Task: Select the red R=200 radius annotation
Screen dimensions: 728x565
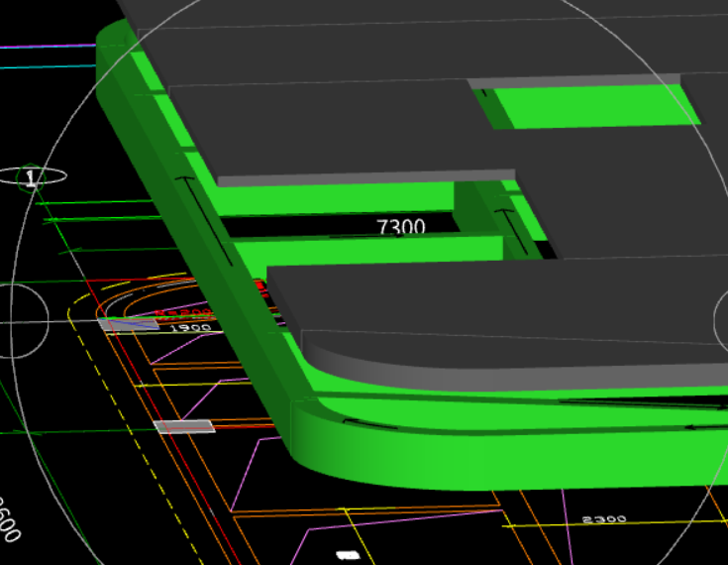Action: tap(184, 313)
